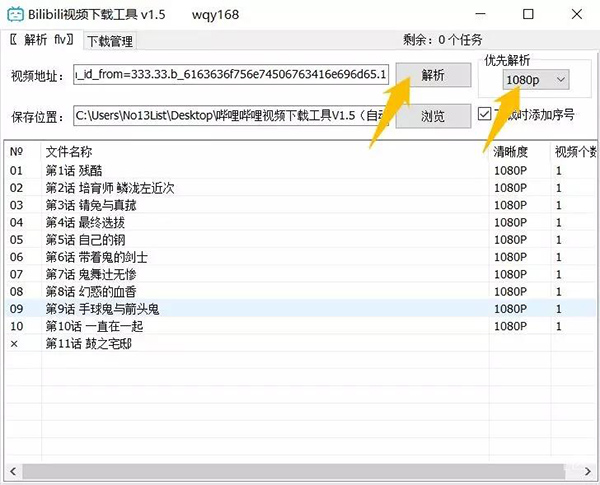
Task: Click the horizontal scrollbar thumb
Action: (x=294, y=471)
